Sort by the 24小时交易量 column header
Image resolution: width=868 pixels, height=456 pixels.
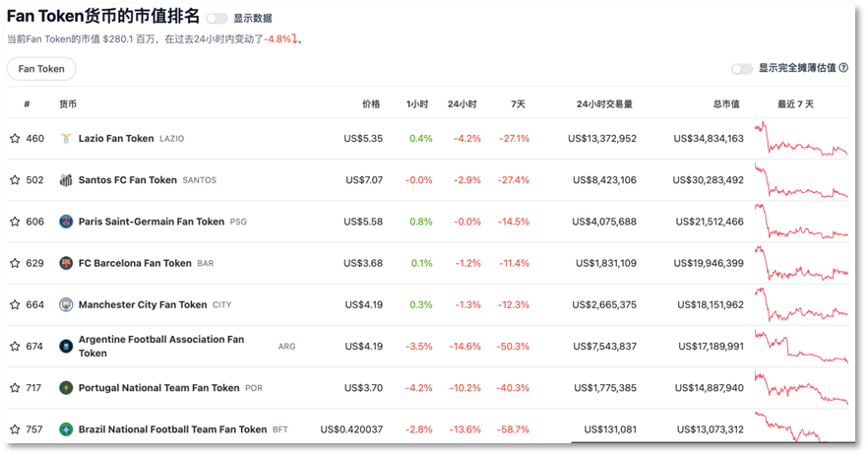click(604, 104)
